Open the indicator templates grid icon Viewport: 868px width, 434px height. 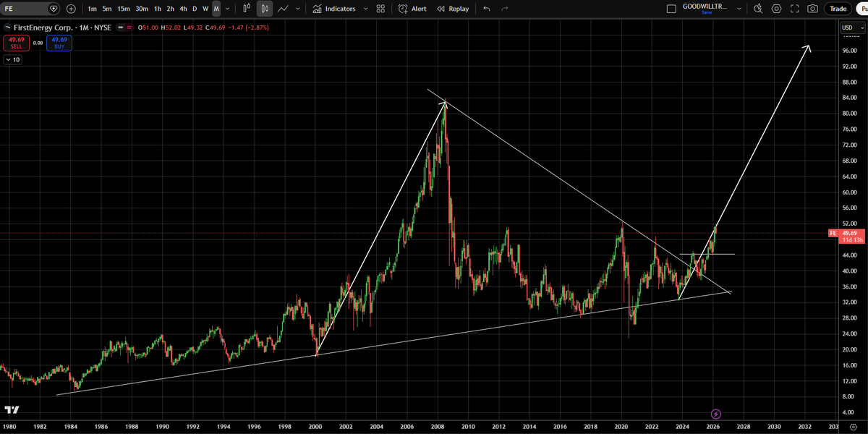coord(380,9)
